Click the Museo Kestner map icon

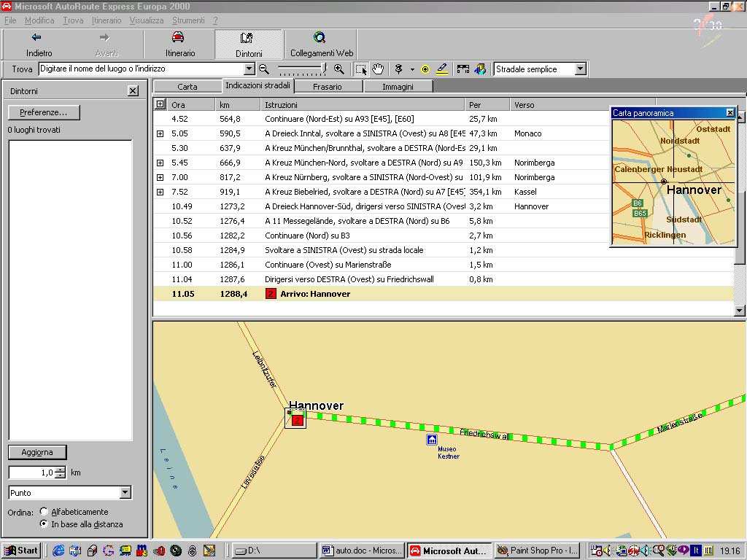432,439
